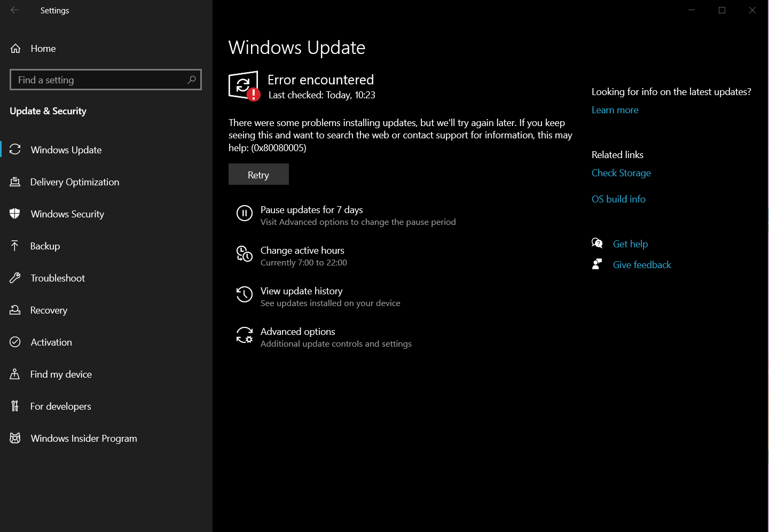Click 'Additional update controls and settings' text
Screen dimensions: 769x532
pos(336,344)
